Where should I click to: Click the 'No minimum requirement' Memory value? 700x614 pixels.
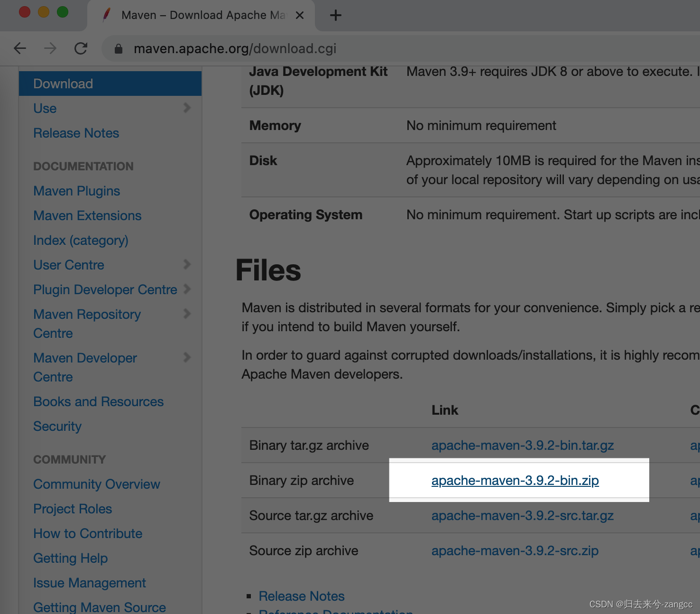(481, 125)
